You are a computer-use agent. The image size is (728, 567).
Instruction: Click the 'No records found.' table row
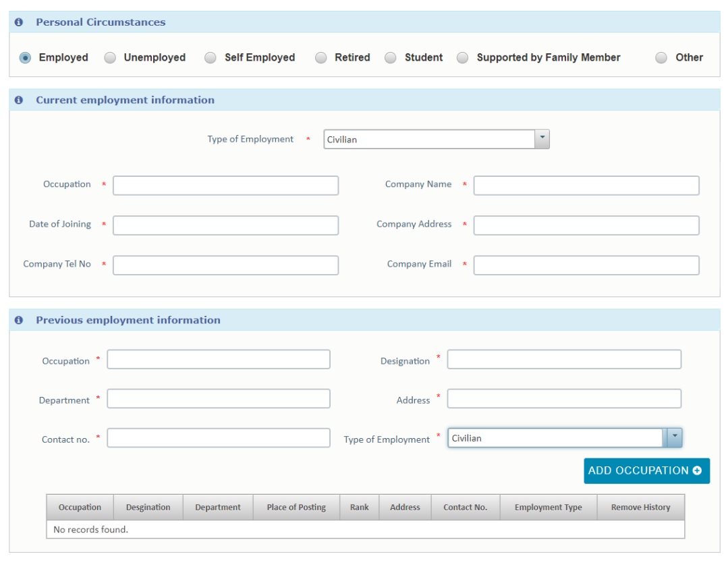[366, 529]
